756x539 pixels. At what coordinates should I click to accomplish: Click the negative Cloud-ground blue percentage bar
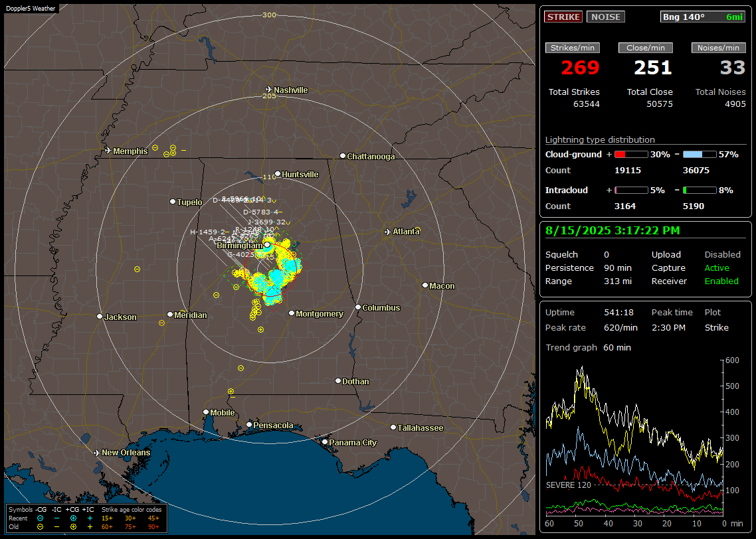pos(700,155)
